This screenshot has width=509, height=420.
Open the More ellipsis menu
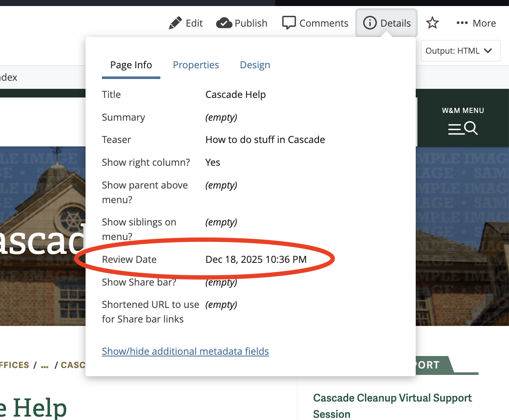click(x=463, y=22)
